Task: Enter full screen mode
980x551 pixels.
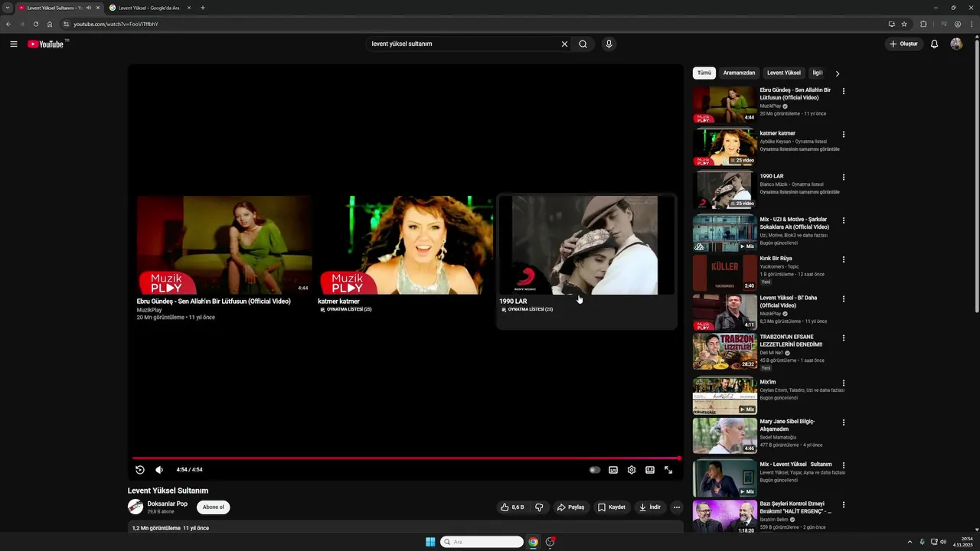Action: 668,470
